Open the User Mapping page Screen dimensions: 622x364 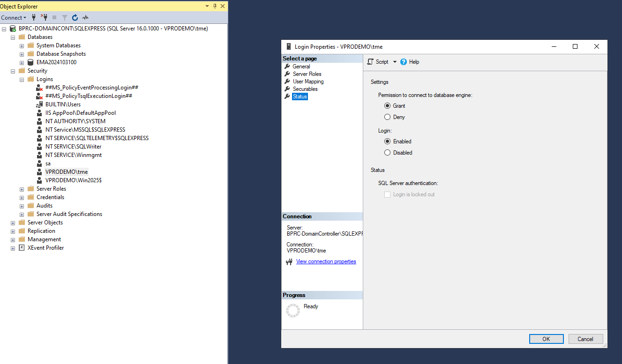tap(309, 81)
